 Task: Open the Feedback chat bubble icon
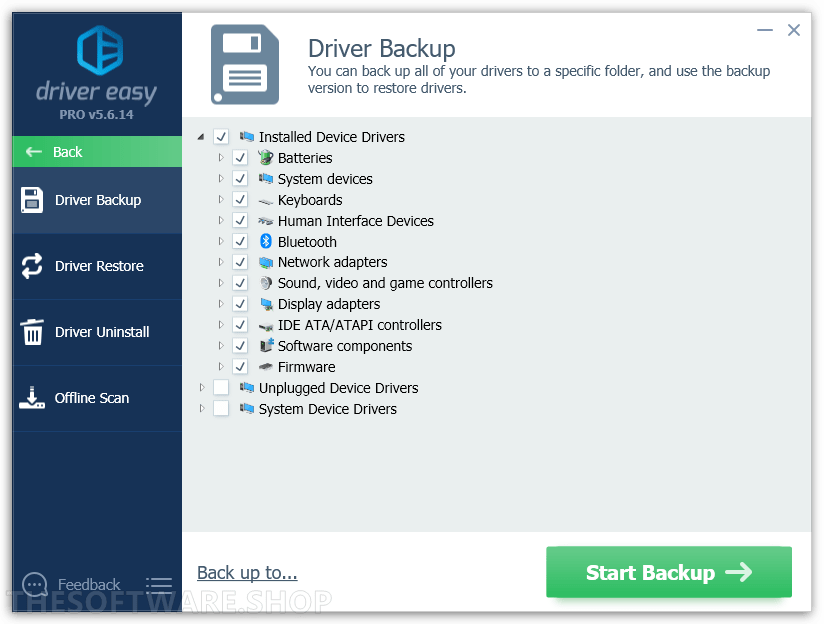(x=35, y=584)
